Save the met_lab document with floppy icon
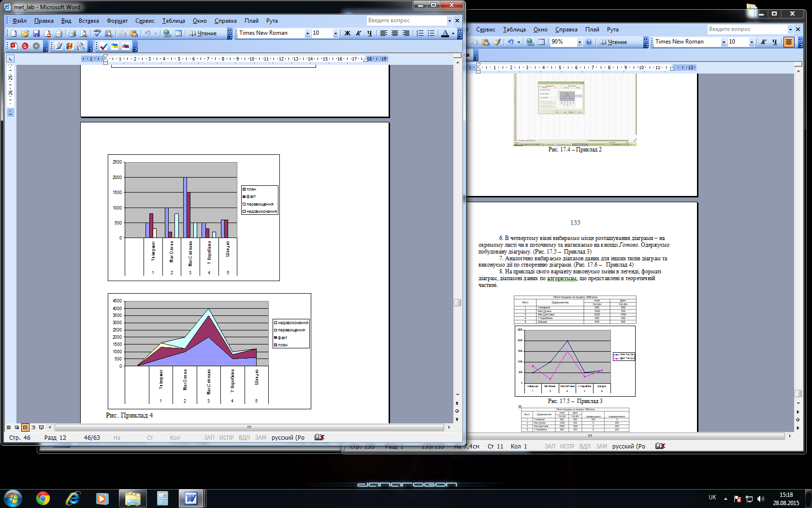Viewport: 812px width, 508px height. tap(36, 33)
